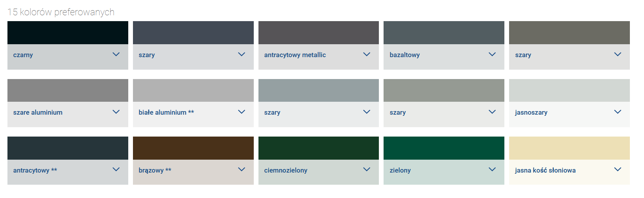Click the "antracytowy metallic" label

(x=295, y=55)
